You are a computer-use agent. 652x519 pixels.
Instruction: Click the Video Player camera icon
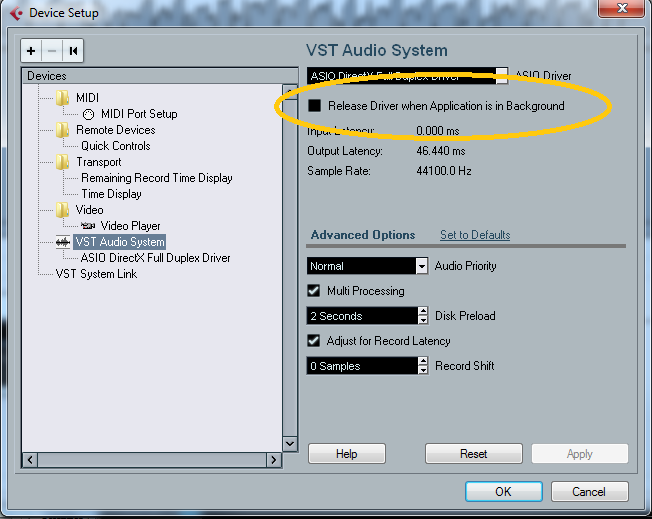coord(88,226)
